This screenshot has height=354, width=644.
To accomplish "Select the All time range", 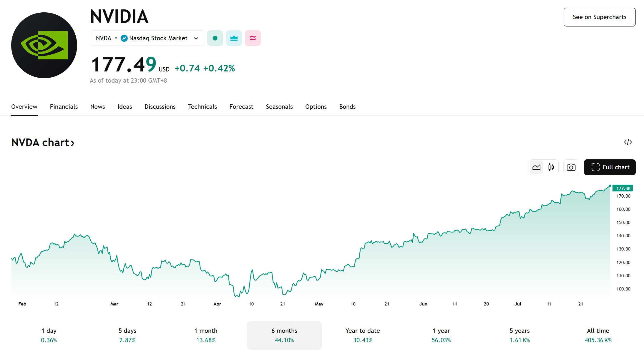I will (x=598, y=335).
